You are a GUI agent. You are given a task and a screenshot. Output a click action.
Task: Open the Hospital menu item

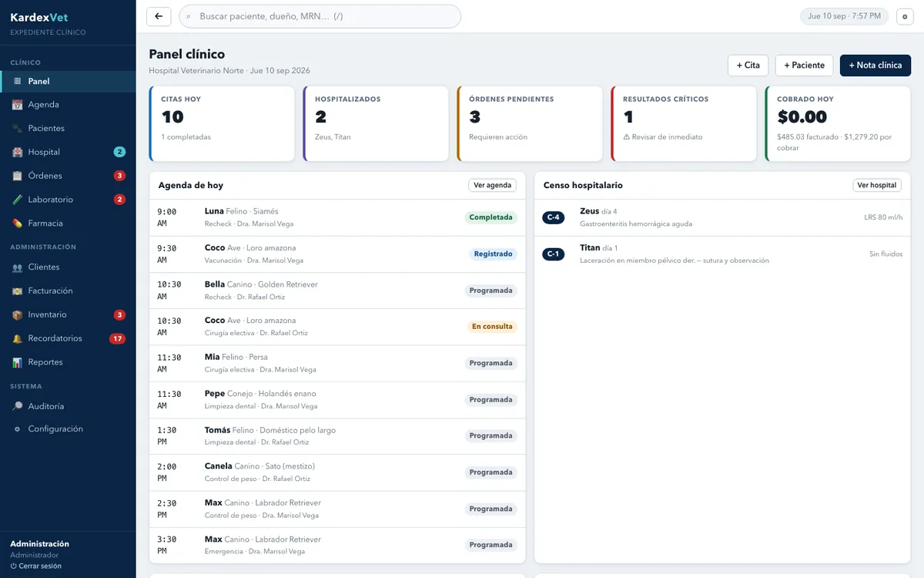click(68, 152)
